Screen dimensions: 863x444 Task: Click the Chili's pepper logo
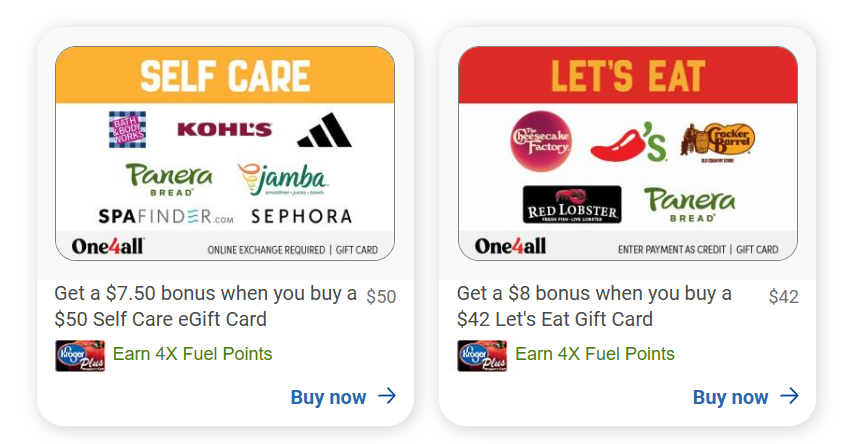(628, 141)
